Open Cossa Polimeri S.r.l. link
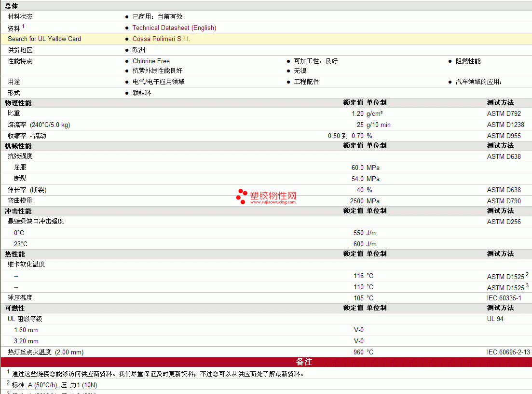532x394 pixels. click(161, 39)
